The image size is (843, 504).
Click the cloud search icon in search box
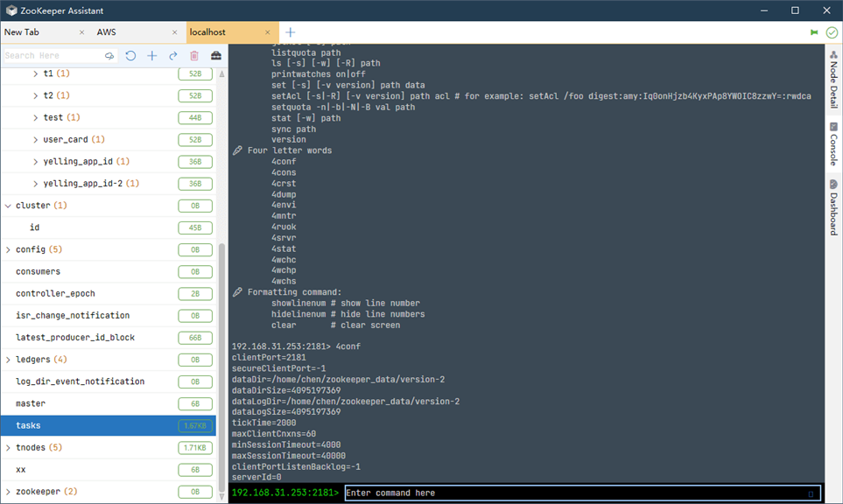point(109,56)
